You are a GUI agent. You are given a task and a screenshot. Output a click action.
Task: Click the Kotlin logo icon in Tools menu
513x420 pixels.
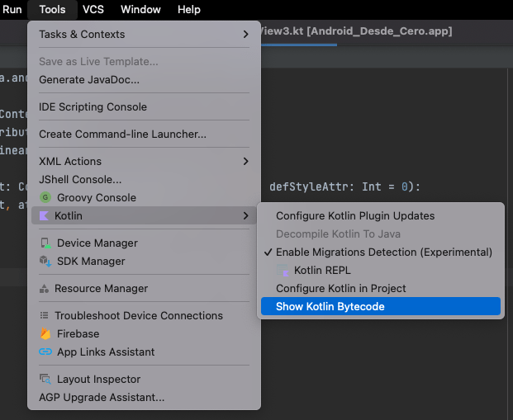point(44,215)
